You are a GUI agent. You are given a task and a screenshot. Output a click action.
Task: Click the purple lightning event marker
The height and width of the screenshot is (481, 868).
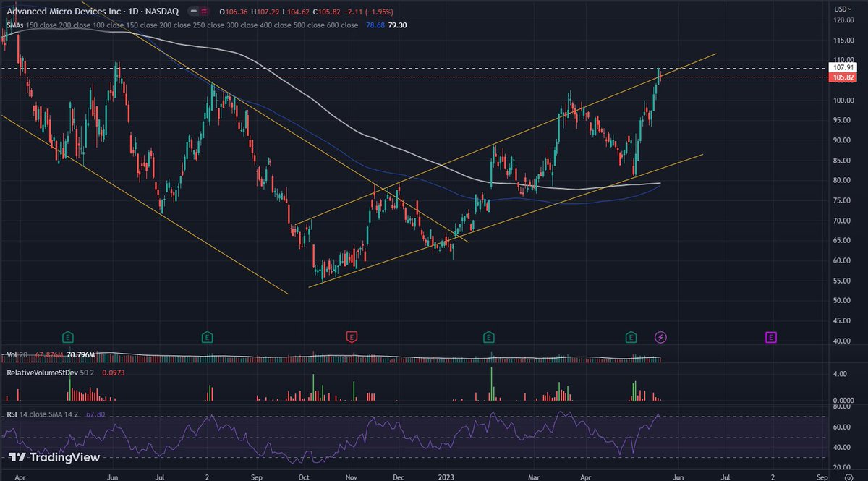(660, 337)
